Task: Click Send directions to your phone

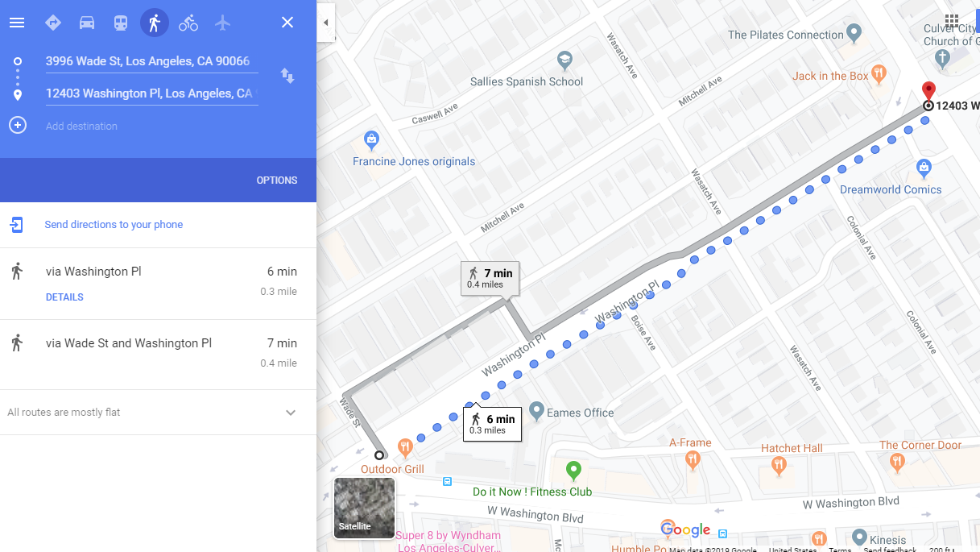Action: [x=114, y=225]
